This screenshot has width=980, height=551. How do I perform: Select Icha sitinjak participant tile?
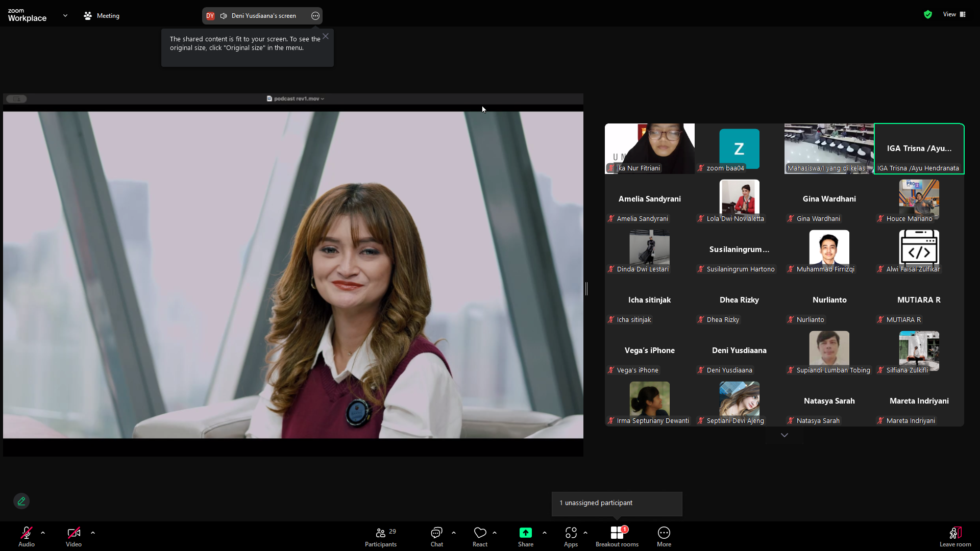650,300
